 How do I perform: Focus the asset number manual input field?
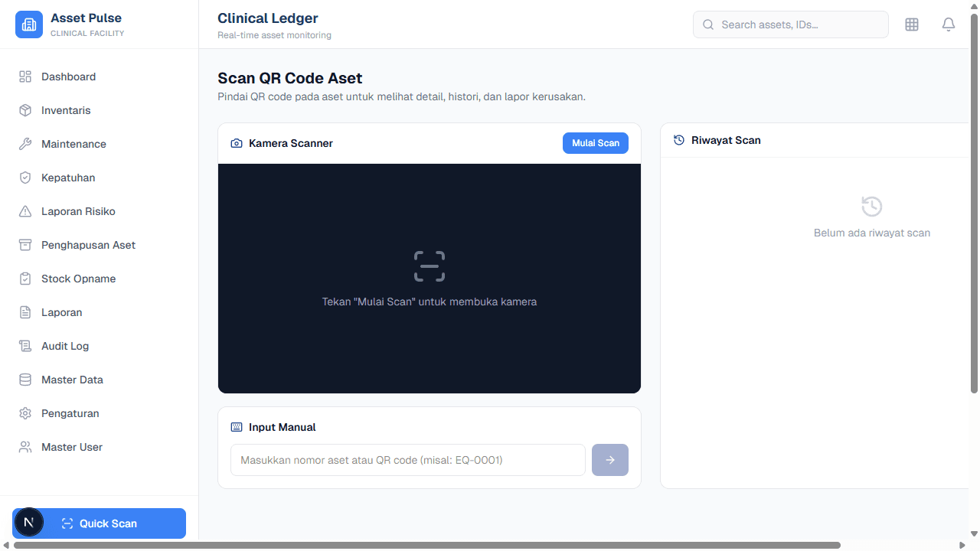click(407, 460)
